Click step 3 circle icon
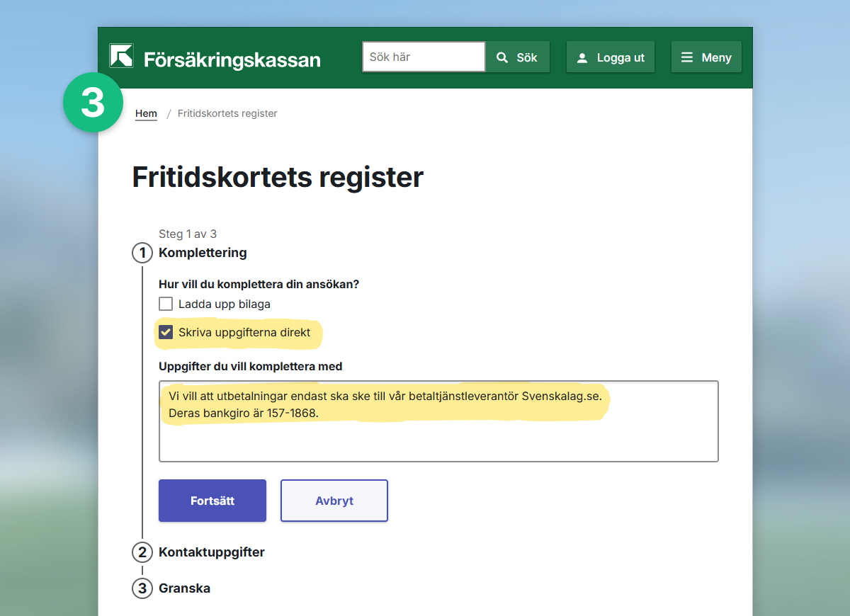This screenshot has width=850, height=616. 142,588
